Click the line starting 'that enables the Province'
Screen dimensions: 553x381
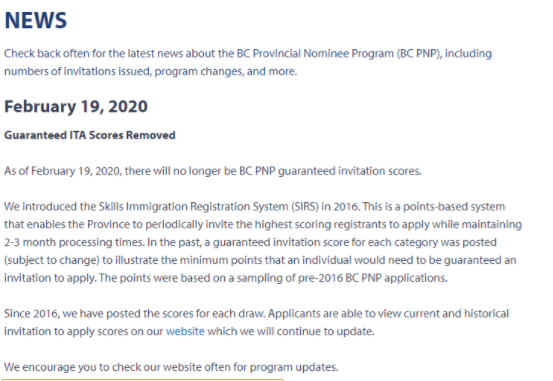click(263, 224)
